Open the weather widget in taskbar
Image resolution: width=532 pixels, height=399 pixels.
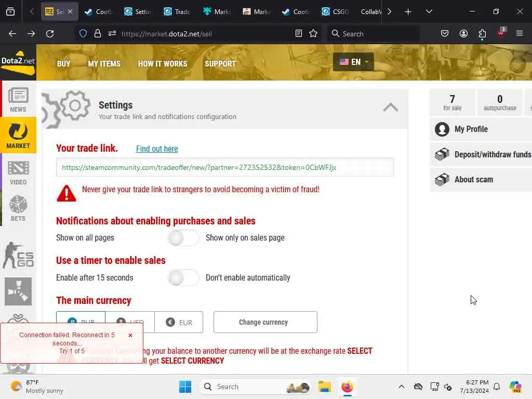click(37, 387)
